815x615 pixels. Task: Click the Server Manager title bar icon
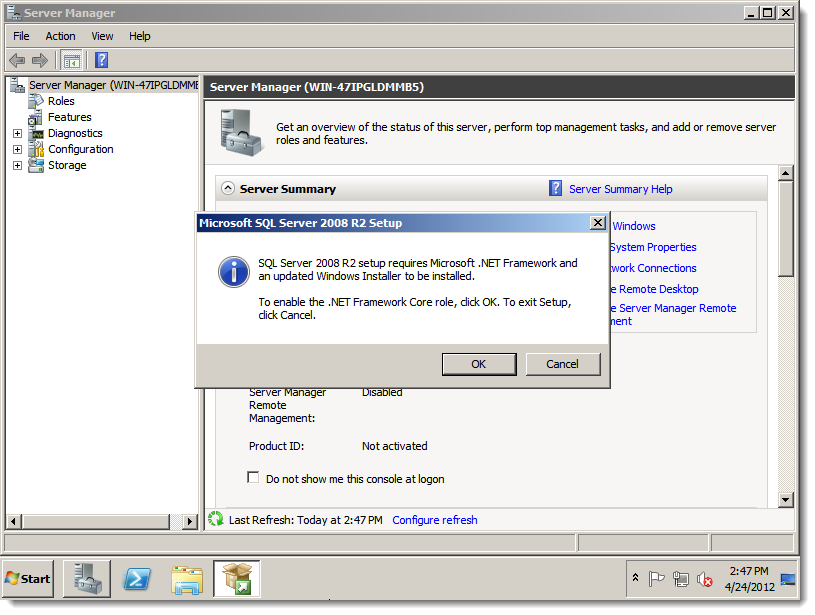(14, 12)
